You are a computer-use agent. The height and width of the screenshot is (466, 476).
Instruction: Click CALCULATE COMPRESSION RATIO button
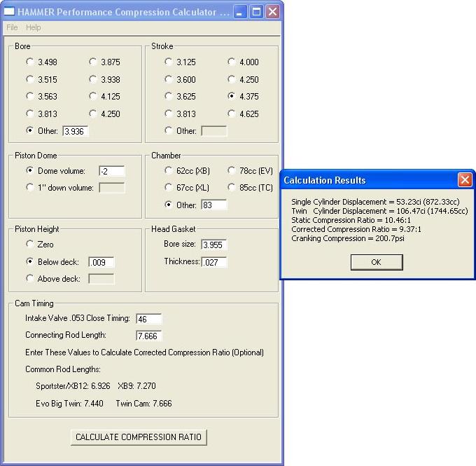[x=139, y=437]
